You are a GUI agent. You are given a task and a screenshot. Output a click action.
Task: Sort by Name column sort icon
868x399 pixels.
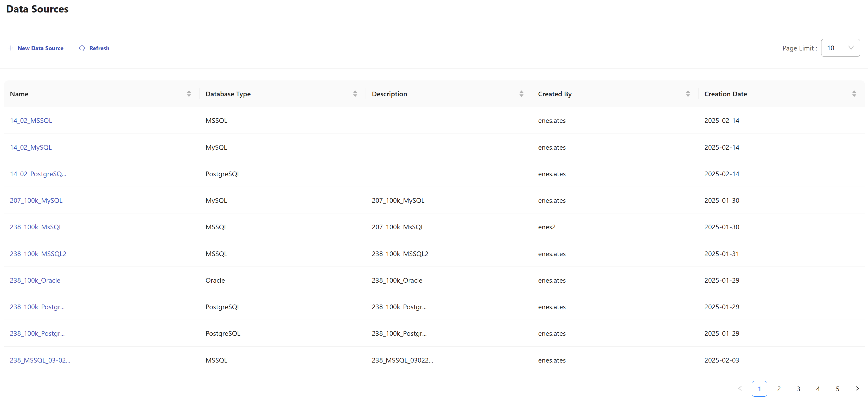(189, 94)
